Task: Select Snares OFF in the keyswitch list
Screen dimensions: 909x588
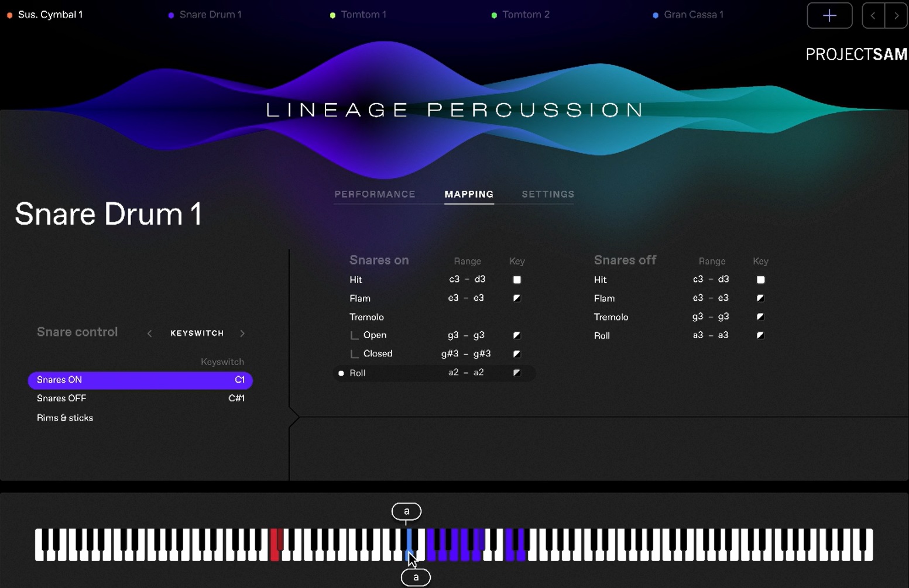Action: coord(61,398)
